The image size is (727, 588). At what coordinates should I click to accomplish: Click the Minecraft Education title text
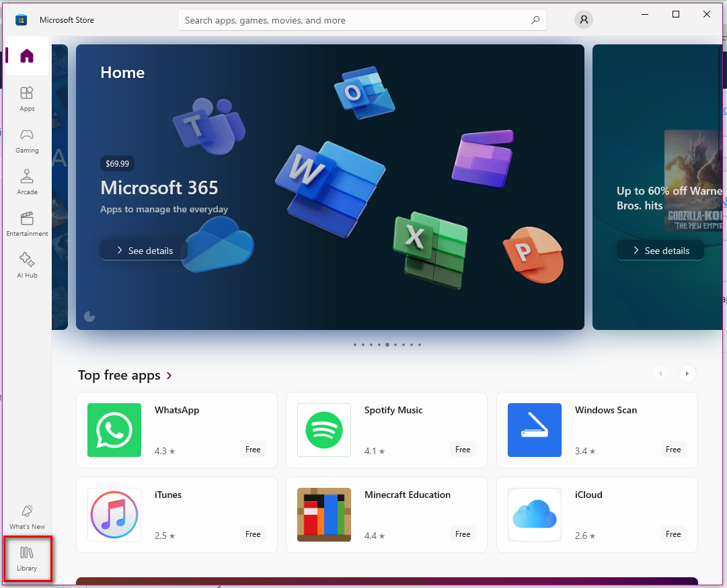[407, 495]
